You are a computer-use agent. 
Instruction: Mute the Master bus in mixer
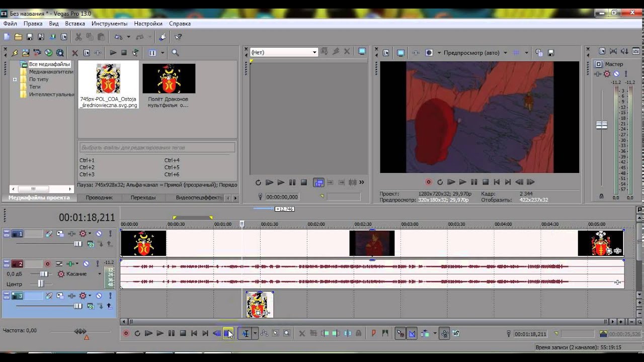point(616,73)
